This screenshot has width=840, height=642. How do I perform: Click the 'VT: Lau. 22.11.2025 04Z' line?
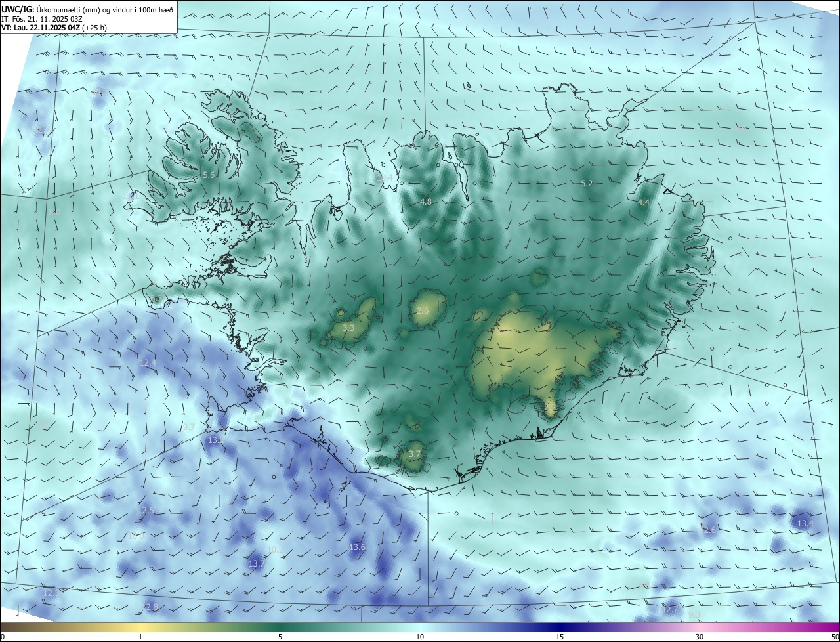54,28
